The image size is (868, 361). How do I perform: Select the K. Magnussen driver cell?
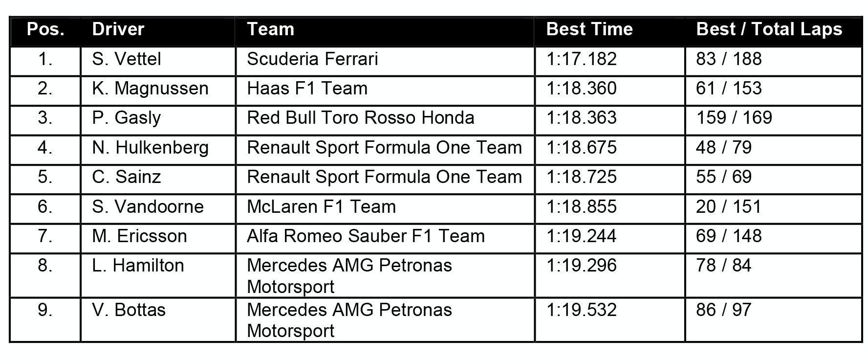click(x=150, y=89)
